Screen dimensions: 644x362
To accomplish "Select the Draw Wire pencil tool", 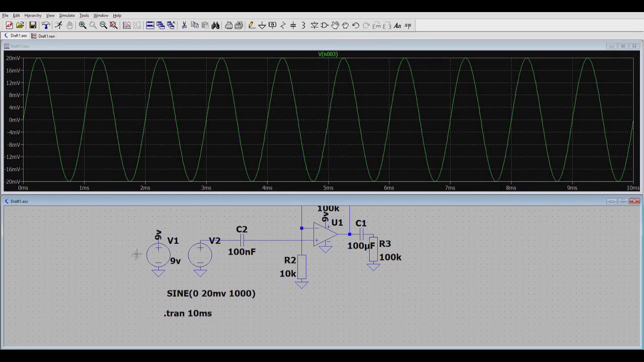I will (252, 25).
